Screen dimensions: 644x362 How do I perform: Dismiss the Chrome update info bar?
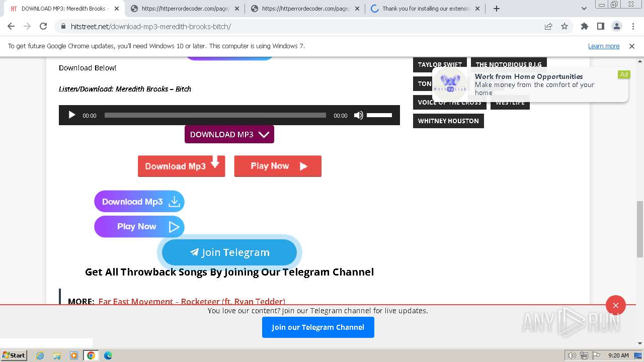[632, 46]
